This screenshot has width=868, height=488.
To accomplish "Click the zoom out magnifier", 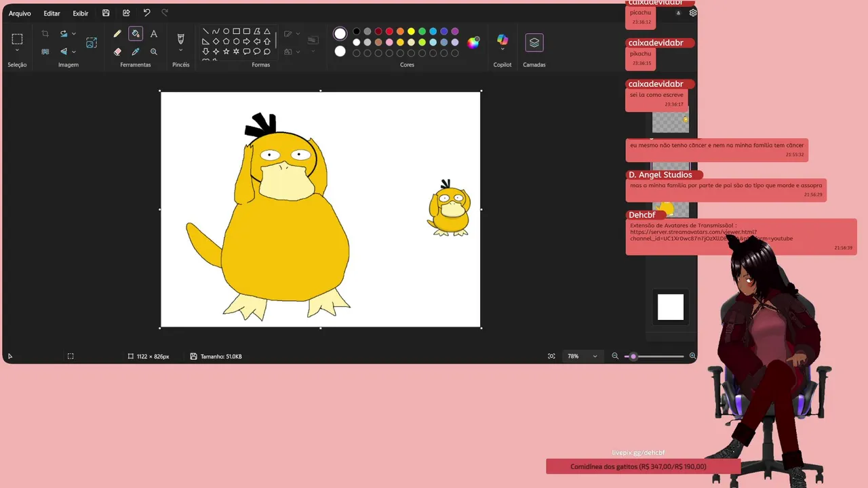I will pyautogui.click(x=615, y=356).
